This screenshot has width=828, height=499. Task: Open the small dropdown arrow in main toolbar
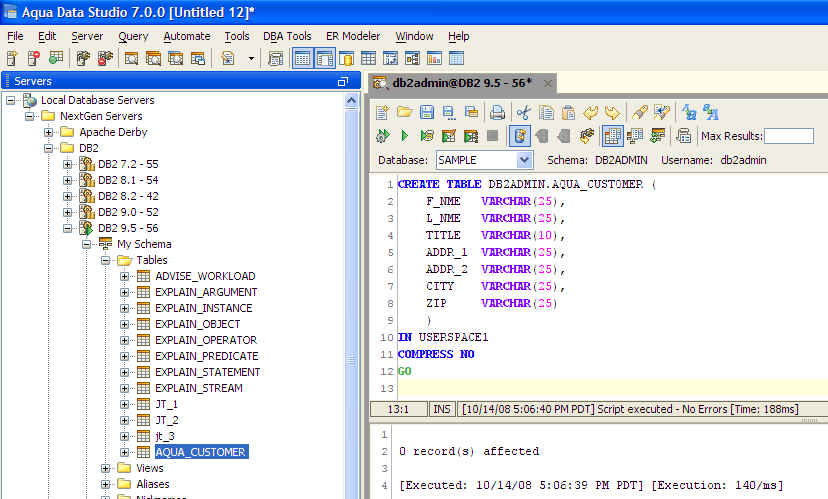pos(251,59)
